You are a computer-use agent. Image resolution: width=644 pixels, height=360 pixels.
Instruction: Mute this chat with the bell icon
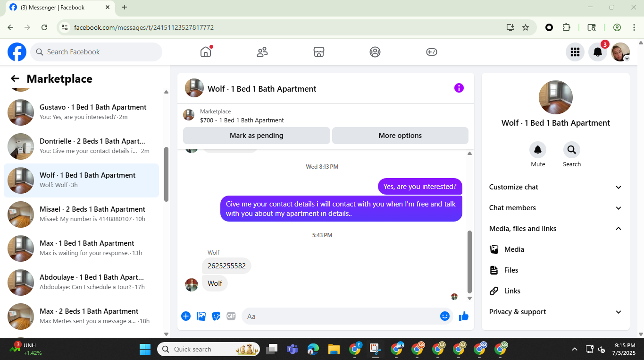(x=538, y=150)
